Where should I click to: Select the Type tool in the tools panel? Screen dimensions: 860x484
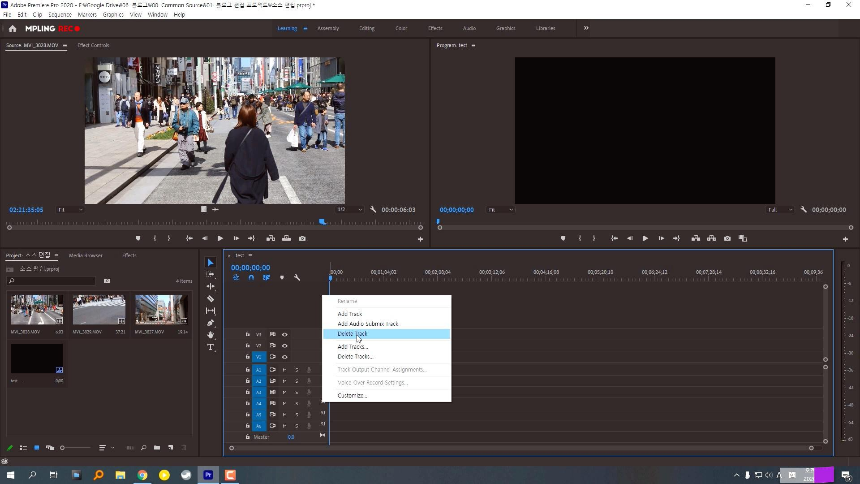tap(210, 347)
